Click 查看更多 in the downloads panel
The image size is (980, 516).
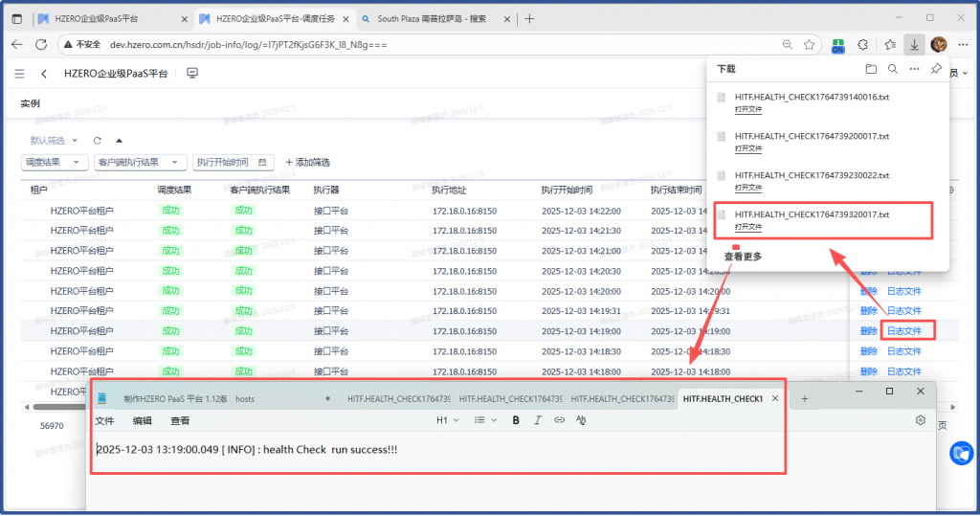(x=743, y=257)
